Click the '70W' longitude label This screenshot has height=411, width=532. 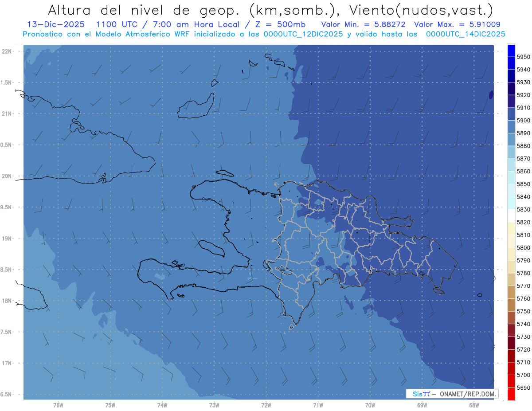370,405
